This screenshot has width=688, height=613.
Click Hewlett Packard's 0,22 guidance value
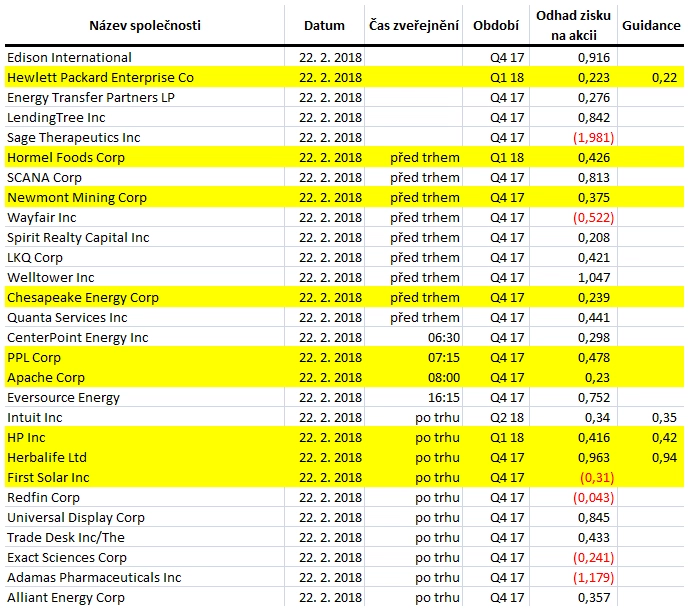(x=664, y=78)
